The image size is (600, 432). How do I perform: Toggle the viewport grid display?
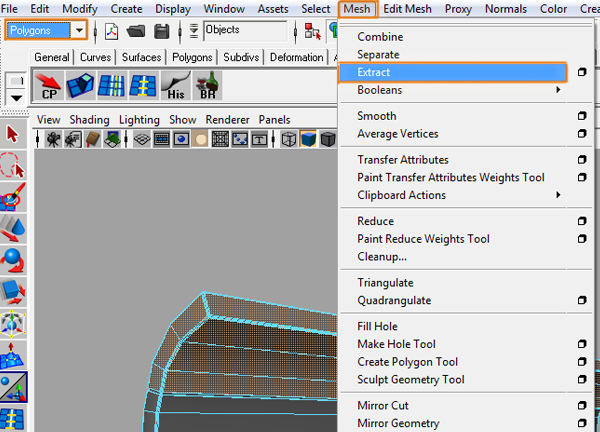pos(142,140)
